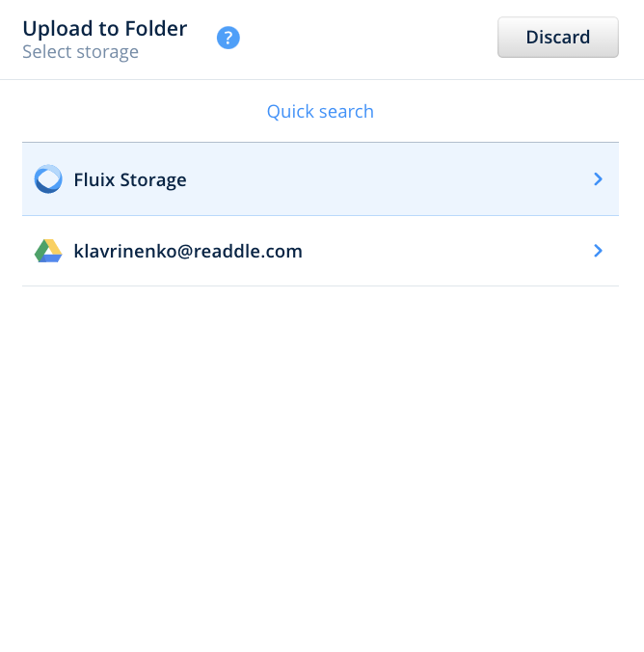Click the Upload to Folder title
Viewport: 644px width, 652px height.
point(105,28)
